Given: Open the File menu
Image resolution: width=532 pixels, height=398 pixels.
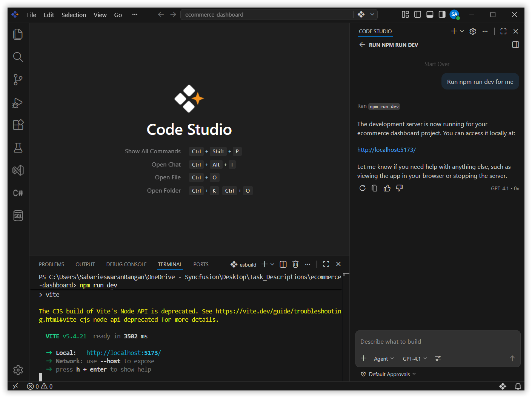Looking at the screenshot, I should (32, 15).
